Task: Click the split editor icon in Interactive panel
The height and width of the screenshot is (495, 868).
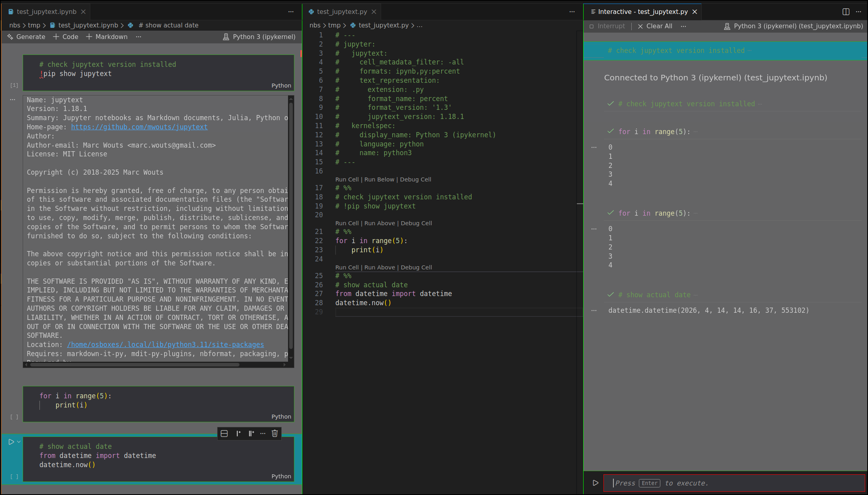Action: 846,12
